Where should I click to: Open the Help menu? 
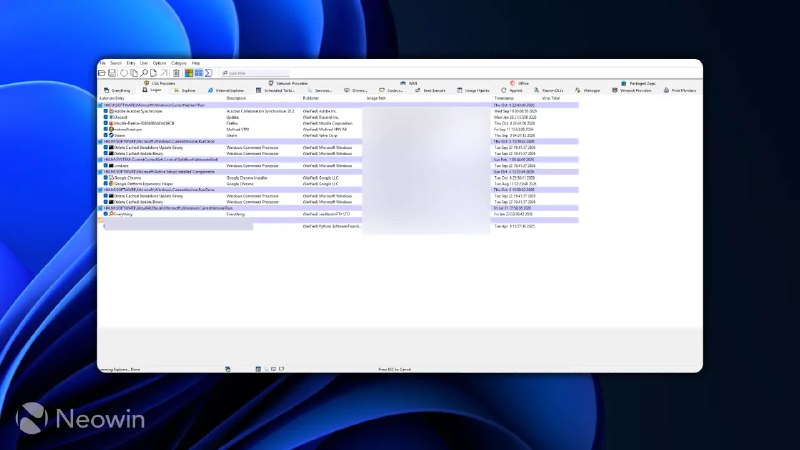click(x=196, y=63)
